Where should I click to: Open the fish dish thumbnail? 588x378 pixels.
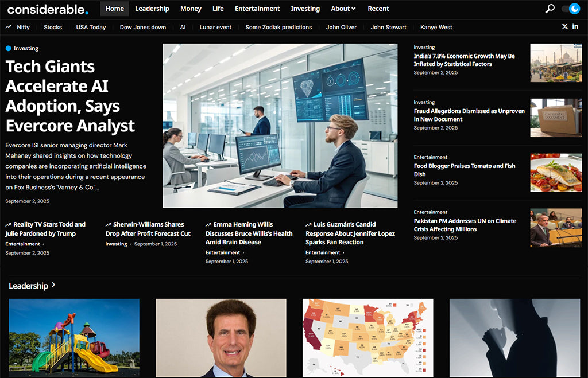click(556, 173)
